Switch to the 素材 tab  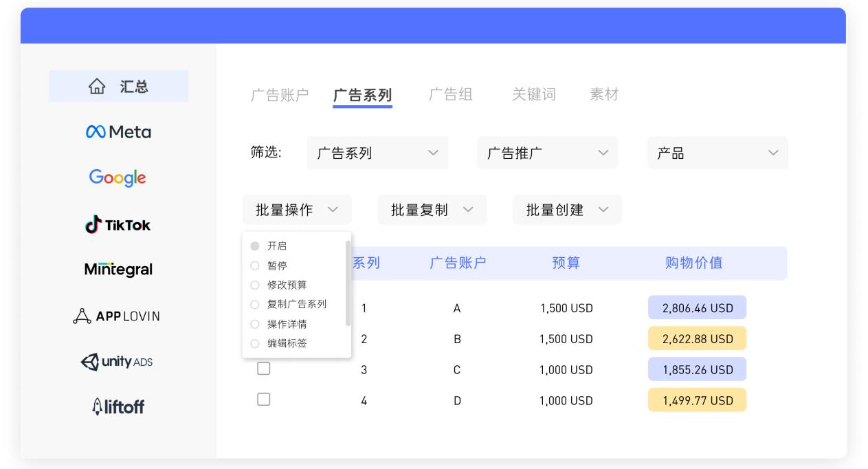604,94
